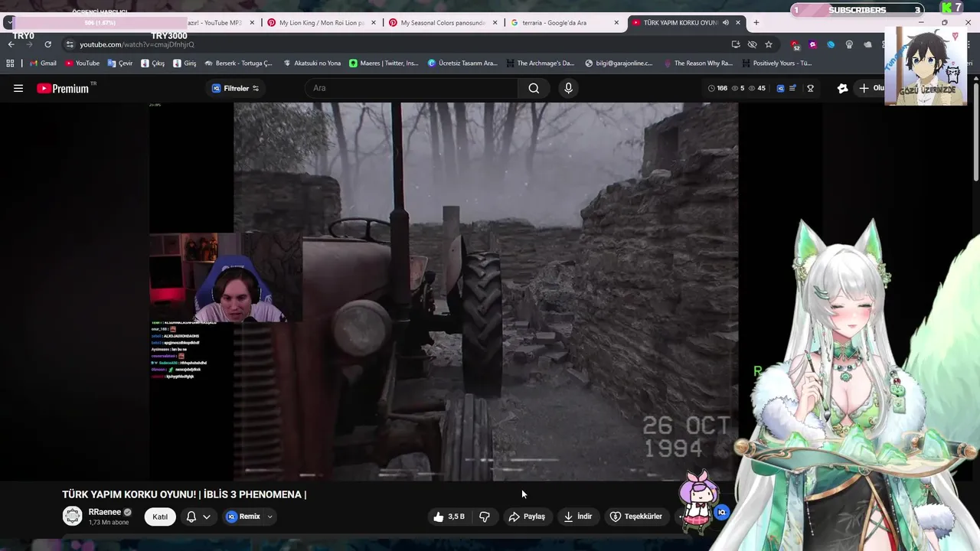Toggle the notification bell
The width and height of the screenshot is (980, 551).
tap(191, 517)
